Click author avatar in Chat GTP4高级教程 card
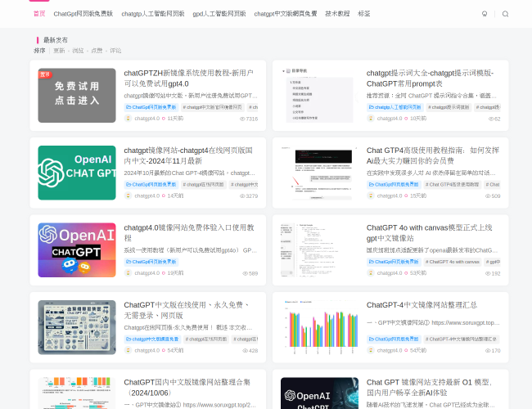Screen dimensions: 532x409 (371, 196)
